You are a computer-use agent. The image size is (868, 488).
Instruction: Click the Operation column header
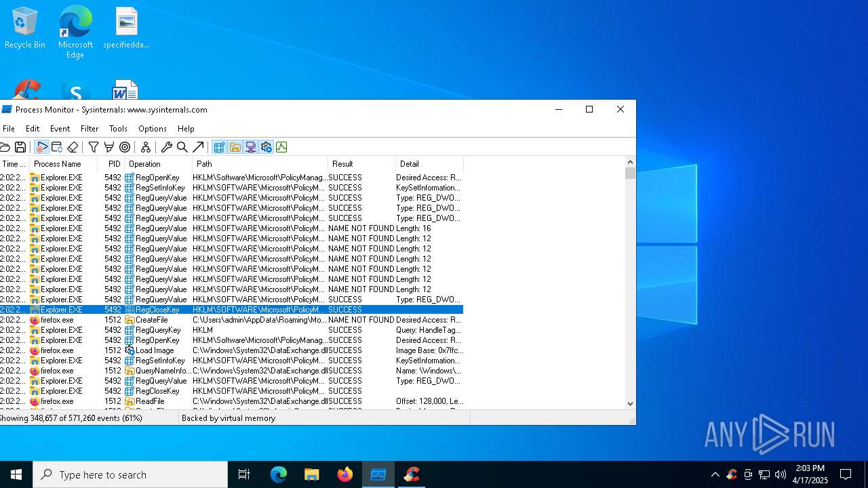(159, 164)
